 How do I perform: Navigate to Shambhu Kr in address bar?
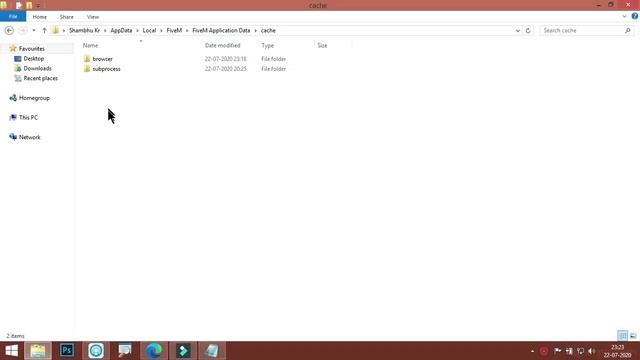pyautogui.click(x=84, y=31)
